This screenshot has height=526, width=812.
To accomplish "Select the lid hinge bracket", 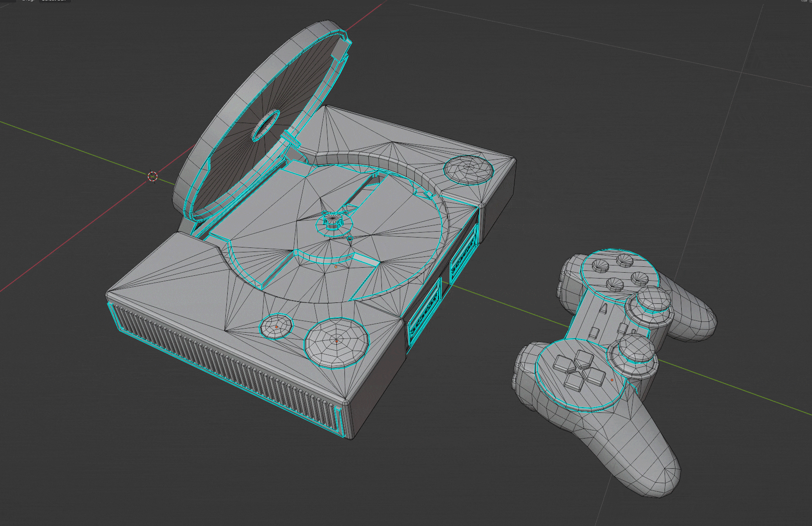I will coord(292,140).
